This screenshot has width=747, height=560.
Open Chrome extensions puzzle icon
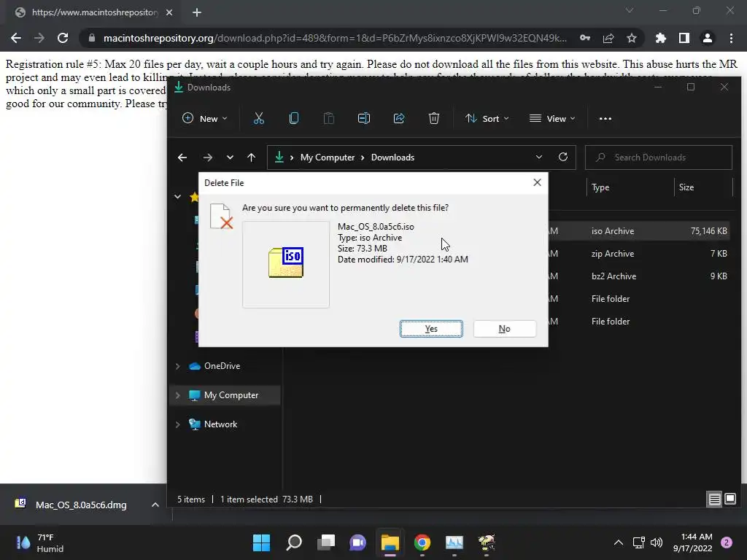(x=661, y=38)
